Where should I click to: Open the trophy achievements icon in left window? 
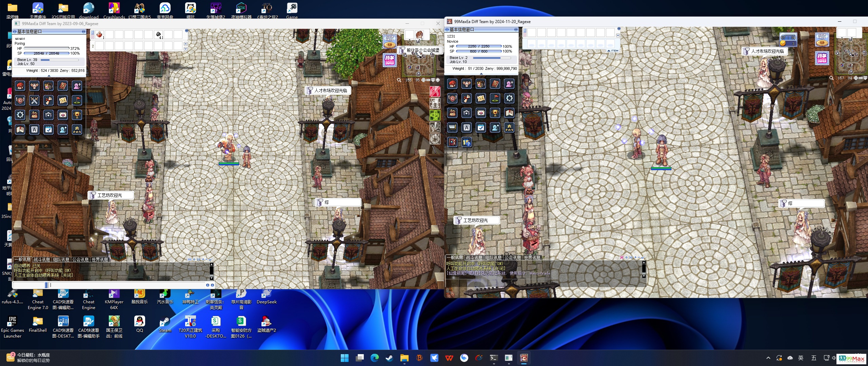click(x=77, y=115)
